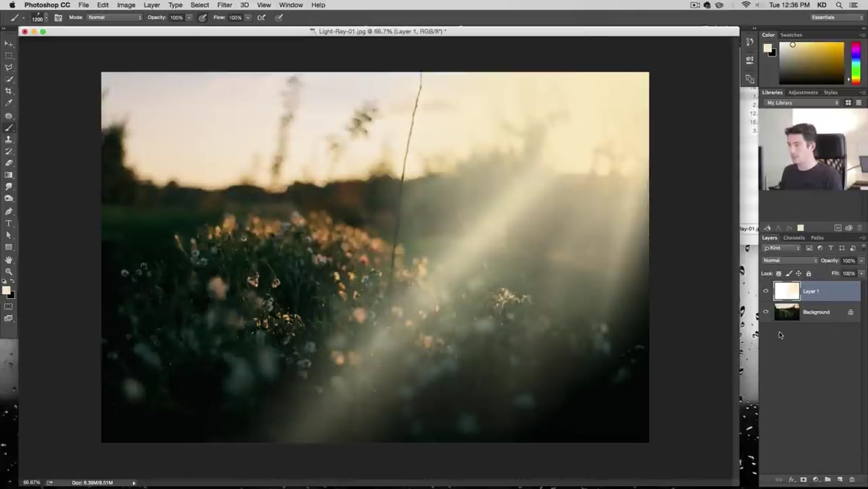Select the Rectangular Marquee tool
868x489 pixels.
(x=9, y=56)
